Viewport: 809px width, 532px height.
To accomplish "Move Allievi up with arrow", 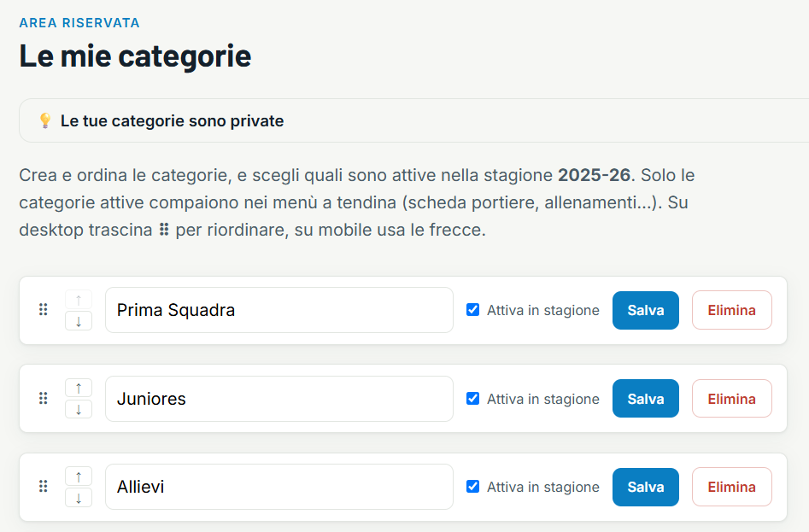I will point(79,476).
